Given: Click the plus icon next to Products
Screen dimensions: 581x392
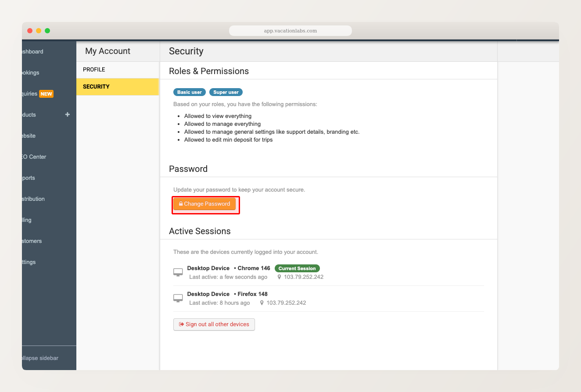Looking at the screenshot, I should [x=67, y=114].
